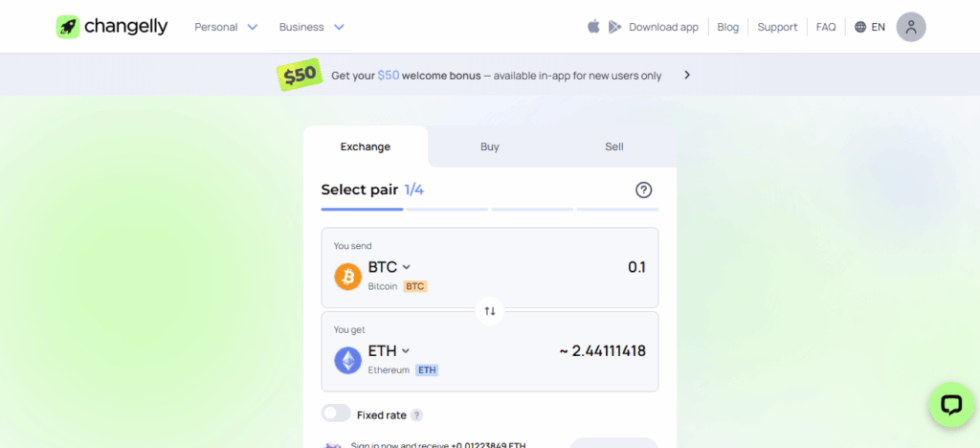
Task: Switch to the Buy tab
Action: 490,146
